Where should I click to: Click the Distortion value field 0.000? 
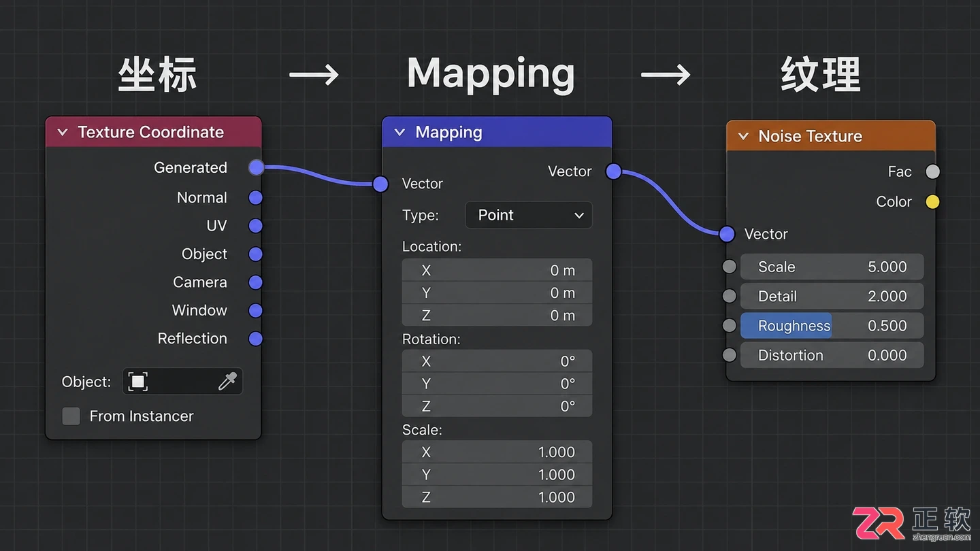pos(832,355)
